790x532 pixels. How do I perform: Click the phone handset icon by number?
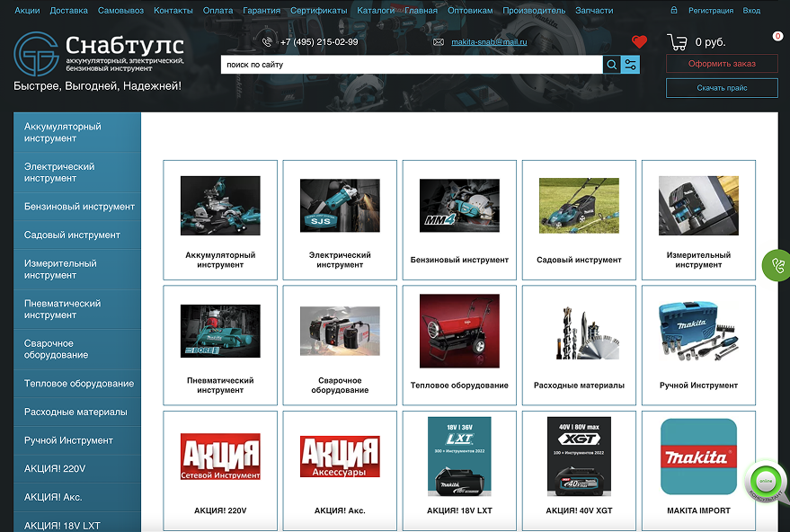click(268, 42)
